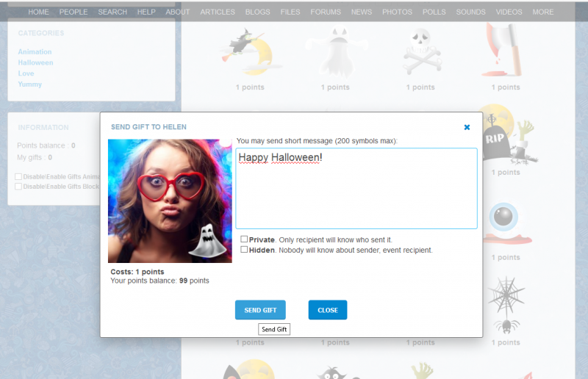This screenshot has height=379, width=588.
Task: Open the Blogs menu item
Action: (258, 12)
